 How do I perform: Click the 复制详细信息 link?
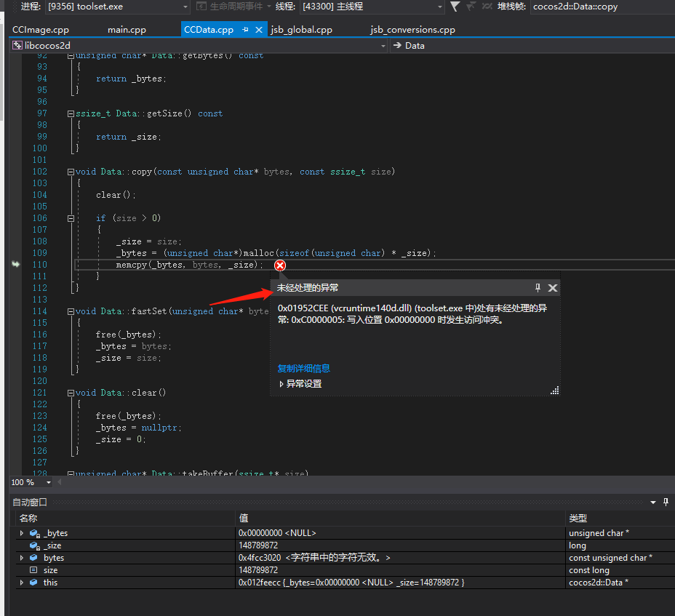303,368
